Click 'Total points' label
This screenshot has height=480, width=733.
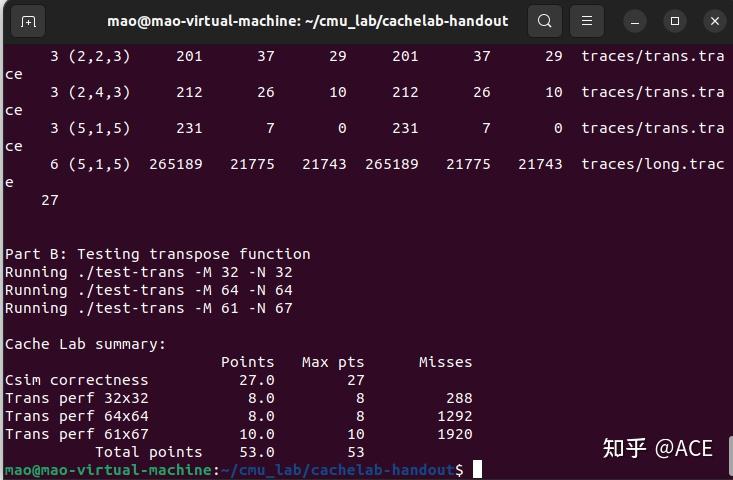click(149, 452)
